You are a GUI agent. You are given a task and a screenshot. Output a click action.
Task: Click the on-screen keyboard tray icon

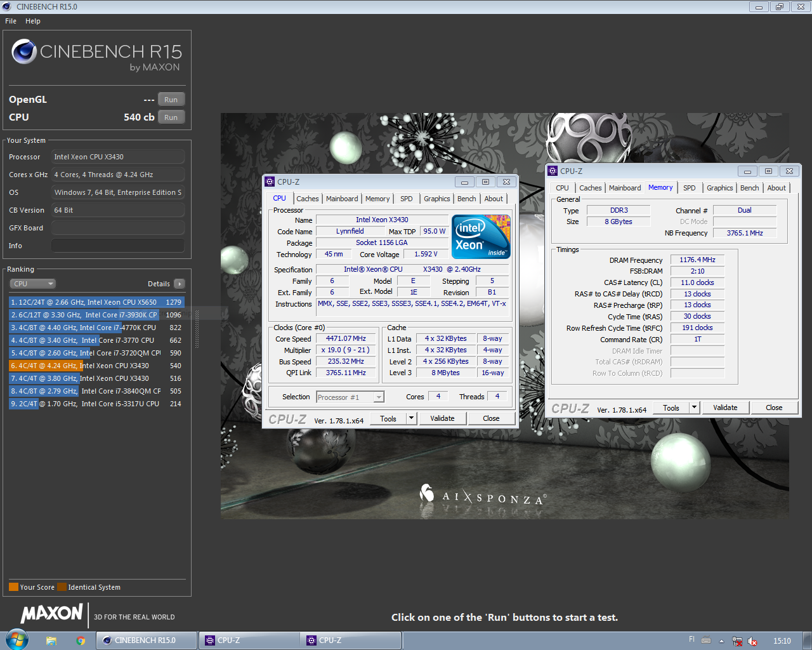706,640
